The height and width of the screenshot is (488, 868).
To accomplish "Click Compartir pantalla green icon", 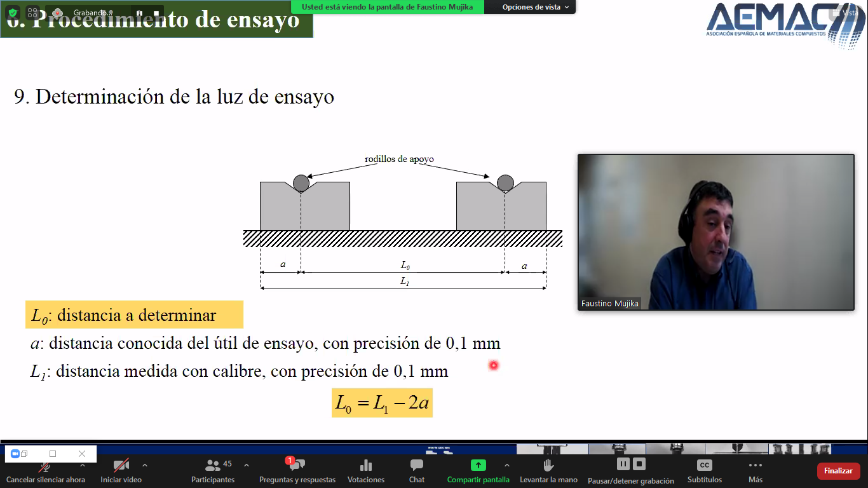I will tap(478, 465).
